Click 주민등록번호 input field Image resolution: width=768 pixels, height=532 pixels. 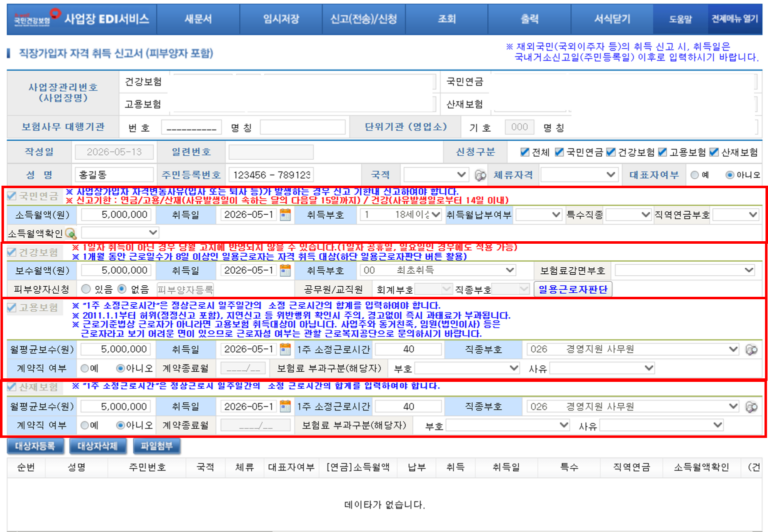pos(271,175)
